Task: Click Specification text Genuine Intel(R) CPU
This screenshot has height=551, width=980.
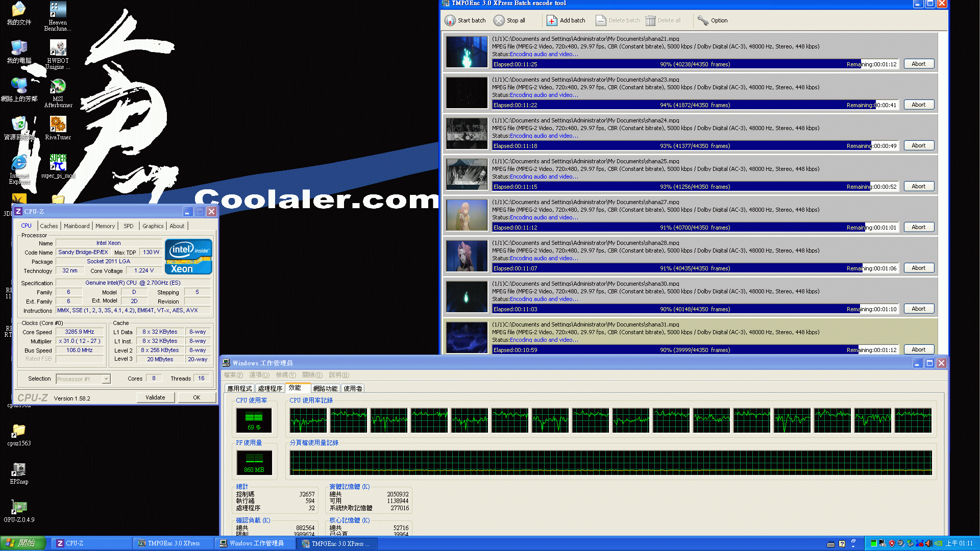Action: (133, 283)
